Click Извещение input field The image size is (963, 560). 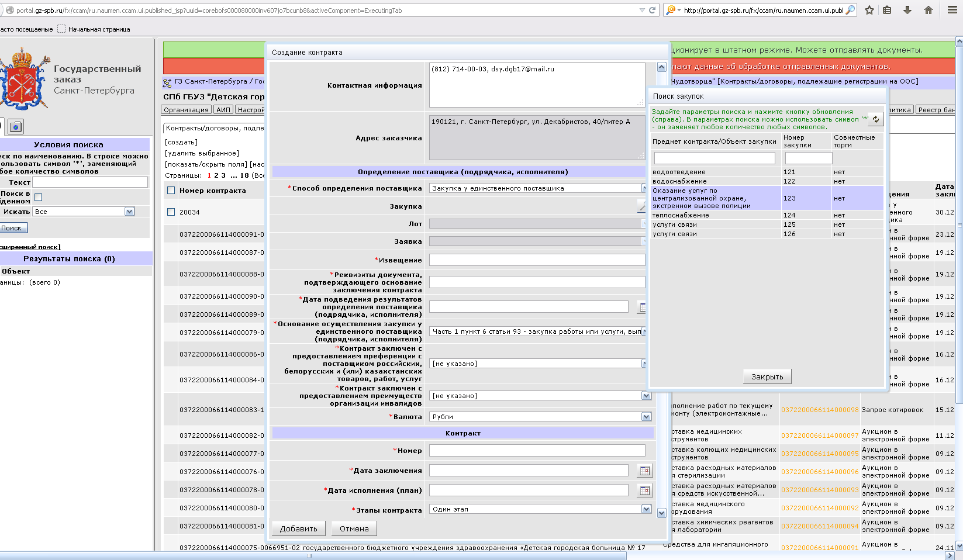coord(537,260)
